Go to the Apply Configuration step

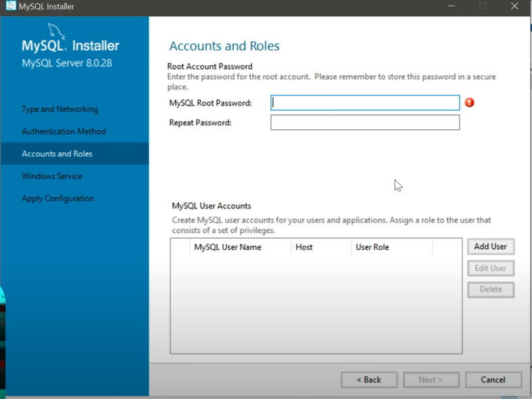coord(58,198)
